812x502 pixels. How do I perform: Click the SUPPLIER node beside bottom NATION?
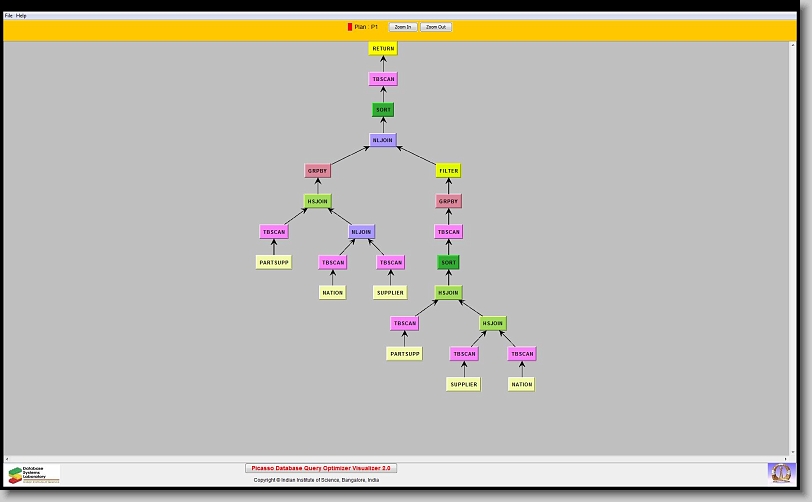pos(463,384)
